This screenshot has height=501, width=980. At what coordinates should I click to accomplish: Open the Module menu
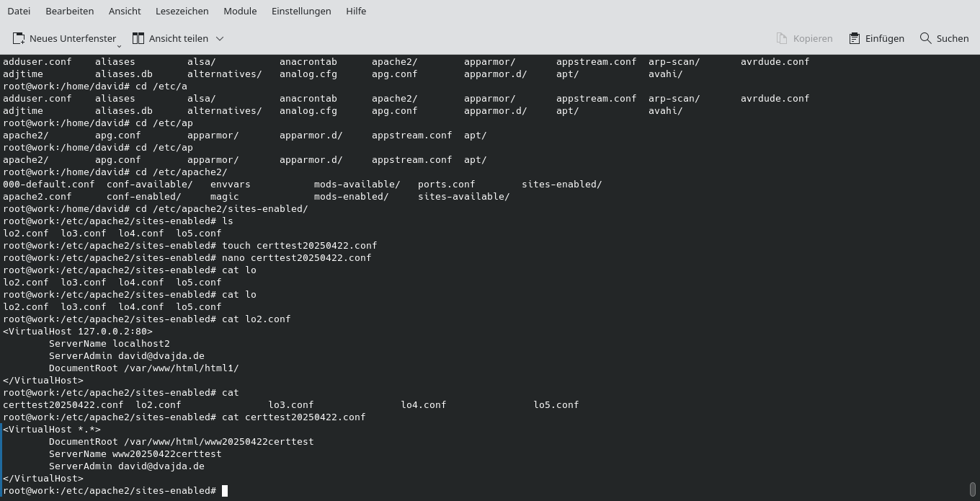(x=239, y=11)
